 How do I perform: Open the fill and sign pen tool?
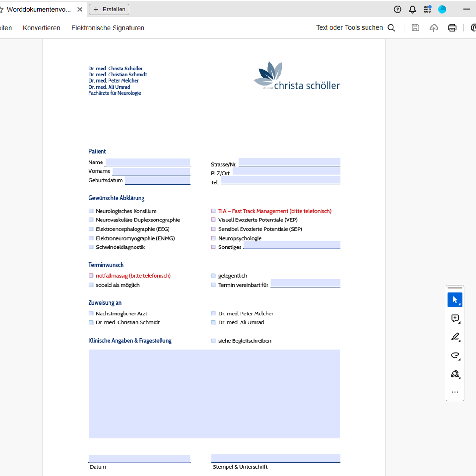tap(455, 374)
